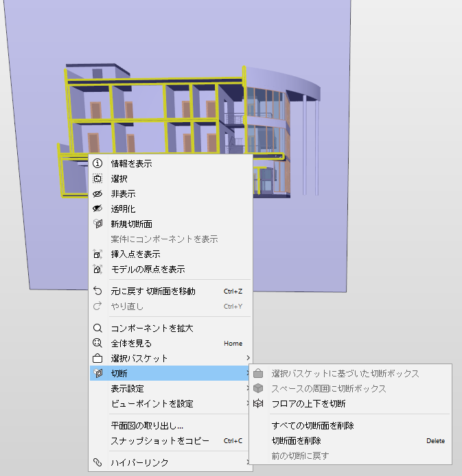This screenshot has height=476, width=462.
Task: Open the ハイパーリンク menu entry
Action: [x=171, y=462]
